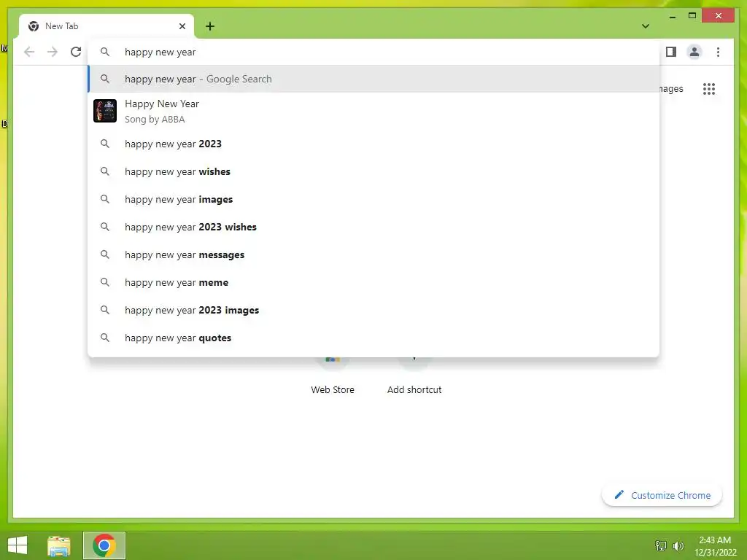Pick suggestion 'happy new year messages'
Viewport: 747px width, 560px height.
click(x=374, y=254)
